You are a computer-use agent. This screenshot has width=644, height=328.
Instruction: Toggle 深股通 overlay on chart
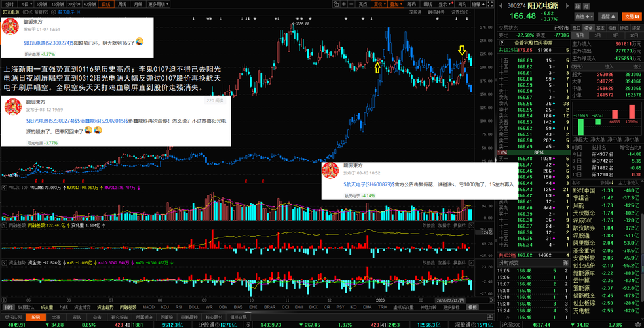click(415, 12)
